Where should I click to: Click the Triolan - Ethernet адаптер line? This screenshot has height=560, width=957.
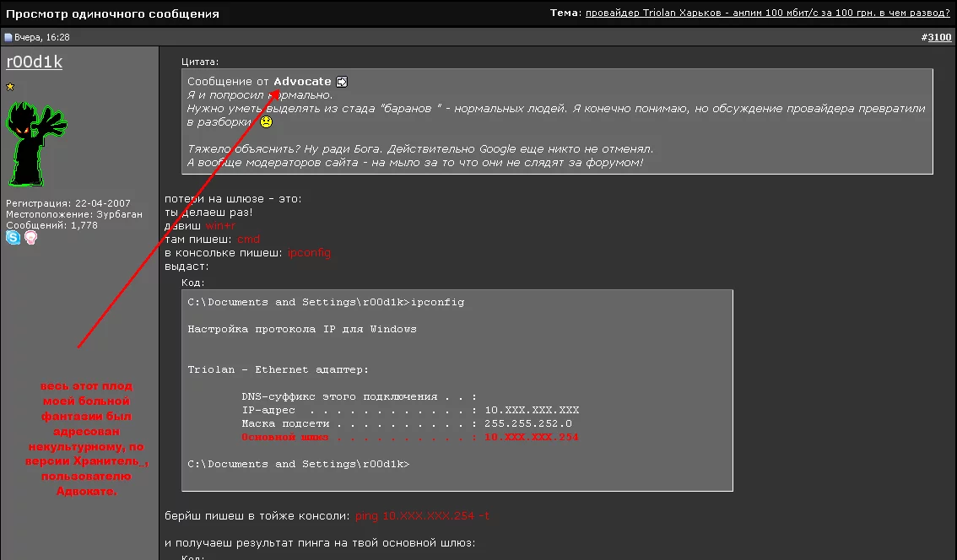278,369
